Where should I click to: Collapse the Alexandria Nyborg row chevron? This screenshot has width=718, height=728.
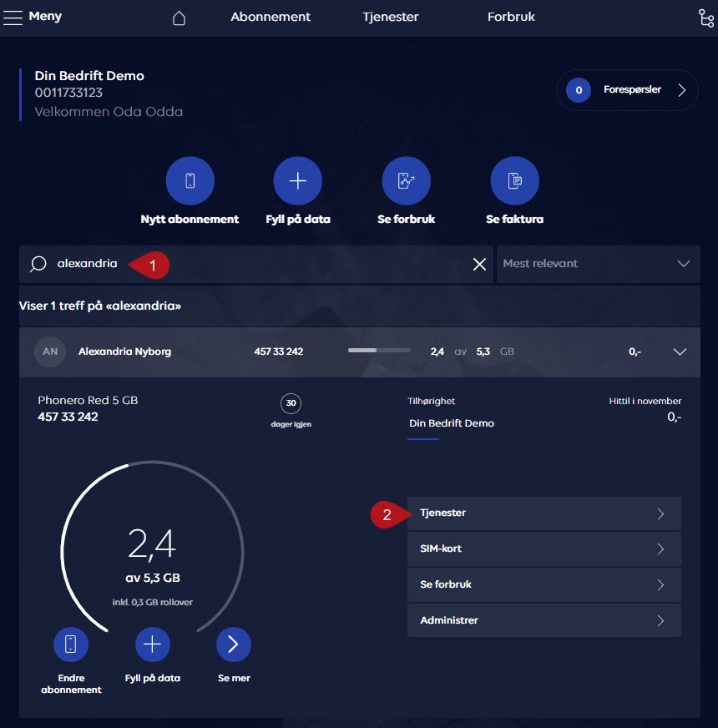click(x=680, y=351)
